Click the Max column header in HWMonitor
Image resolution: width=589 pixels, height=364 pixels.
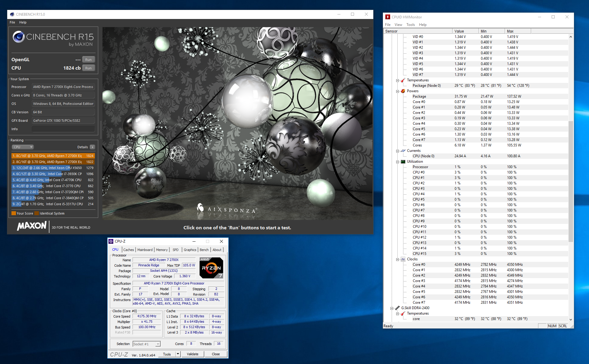[x=518, y=31]
